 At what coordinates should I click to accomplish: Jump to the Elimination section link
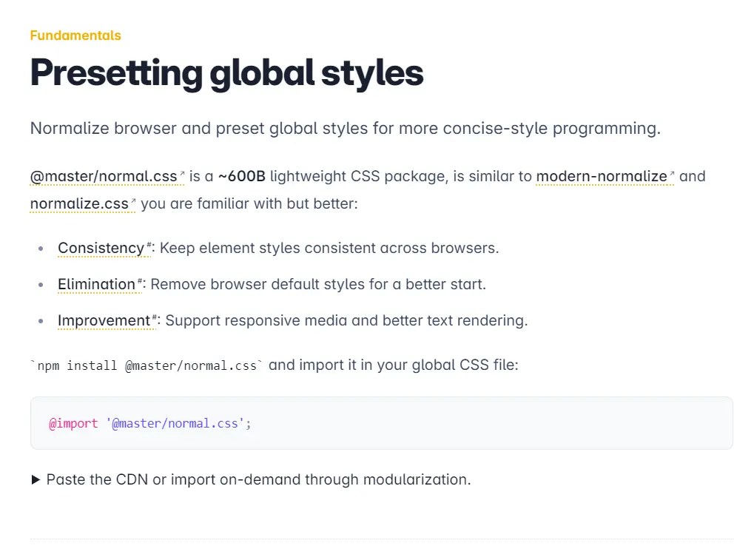point(96,284)
